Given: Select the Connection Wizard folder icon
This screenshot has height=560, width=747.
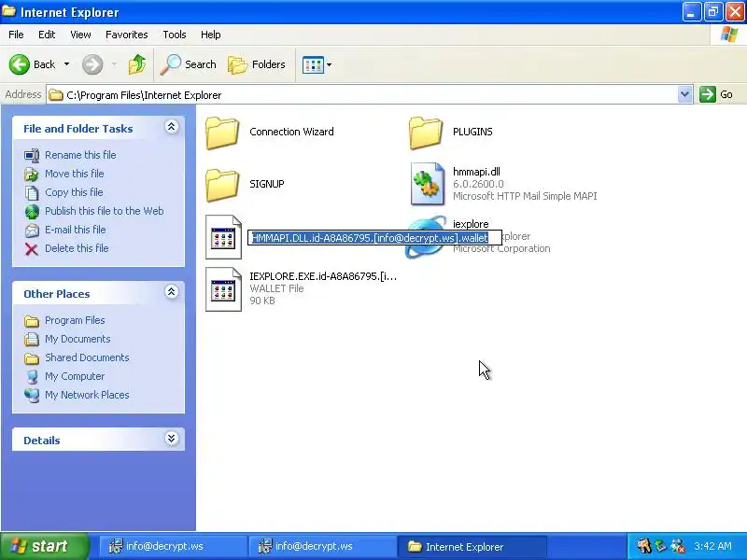Looking at the screenshot, I should click(222, 133).
